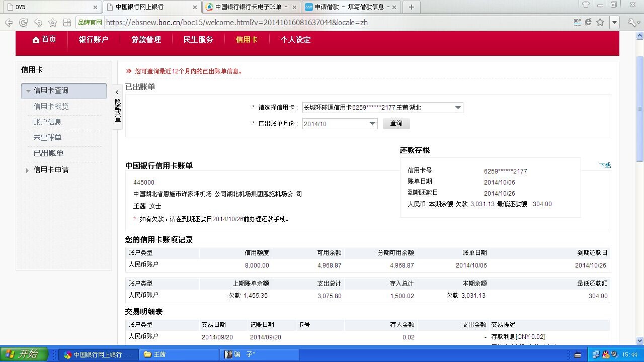
Task: Reload the page with the refresh icon
Action: 23,23
